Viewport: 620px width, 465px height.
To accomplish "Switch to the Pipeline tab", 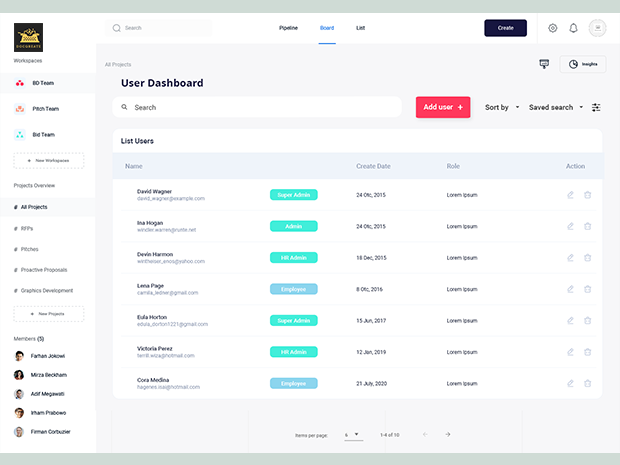I will [288, 28].
